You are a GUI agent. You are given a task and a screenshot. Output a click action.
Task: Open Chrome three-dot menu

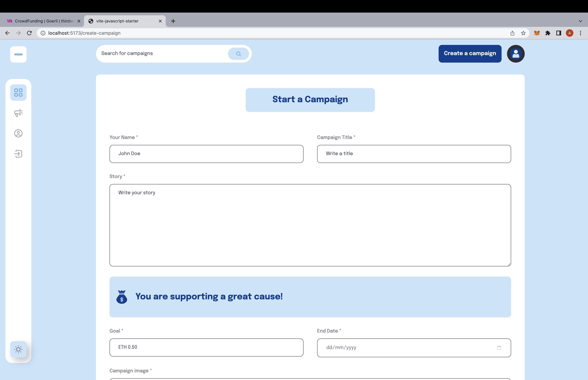[x=580, y=33]
